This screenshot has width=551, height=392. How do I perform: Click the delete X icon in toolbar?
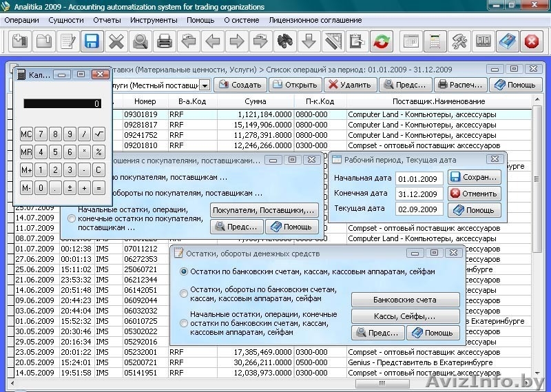pos(116,41)
